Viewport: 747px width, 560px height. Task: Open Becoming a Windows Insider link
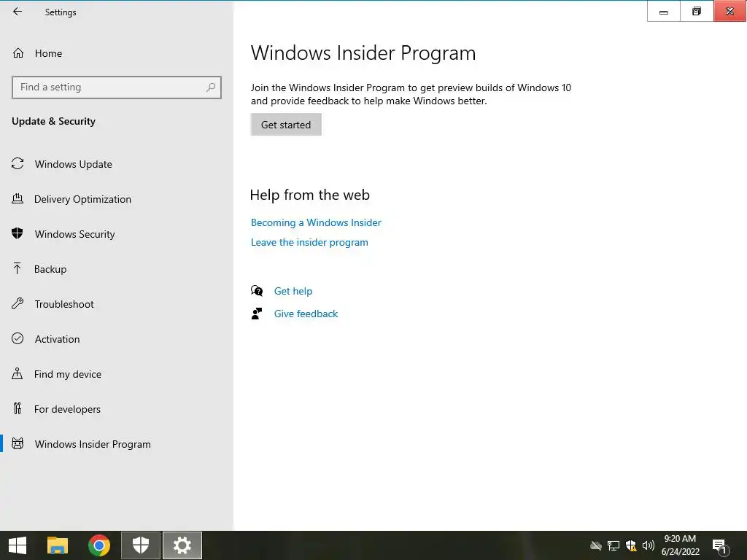316,223
